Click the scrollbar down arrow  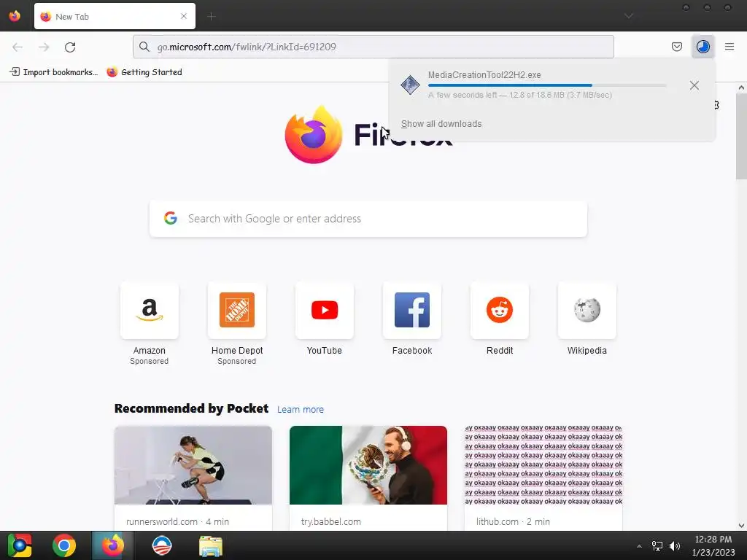(x=741, y=525)
